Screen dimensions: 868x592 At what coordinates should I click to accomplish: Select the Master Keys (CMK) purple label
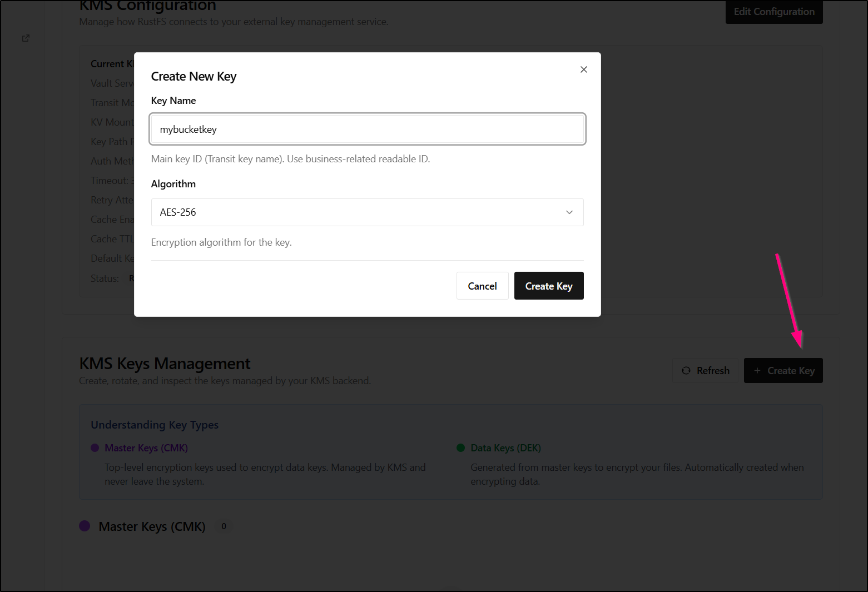[146, 448]
